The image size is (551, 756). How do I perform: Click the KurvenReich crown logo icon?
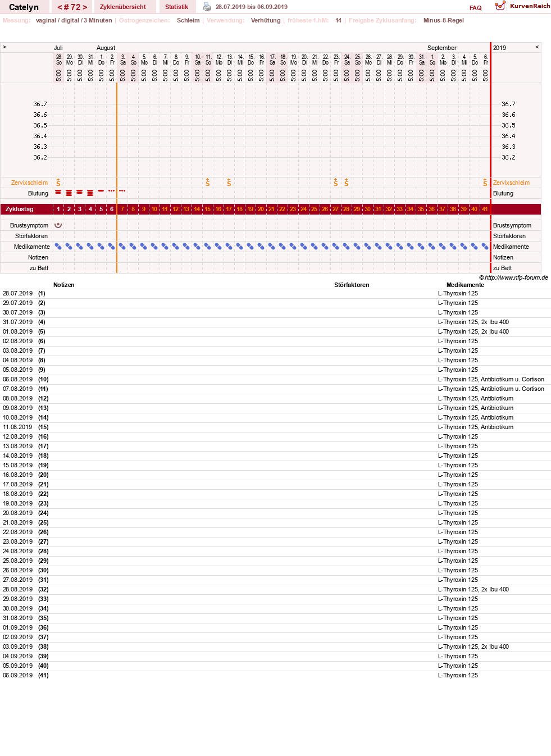coord(500,6)
